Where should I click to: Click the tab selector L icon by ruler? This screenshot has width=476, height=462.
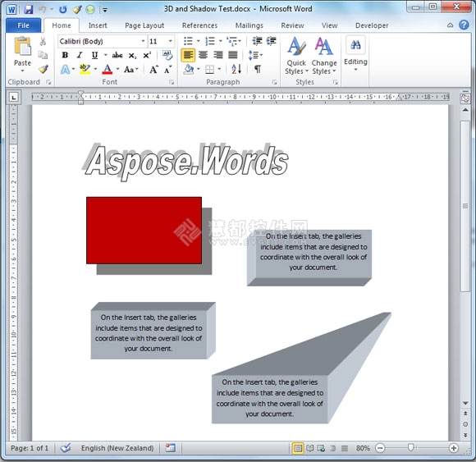(13, 98)
